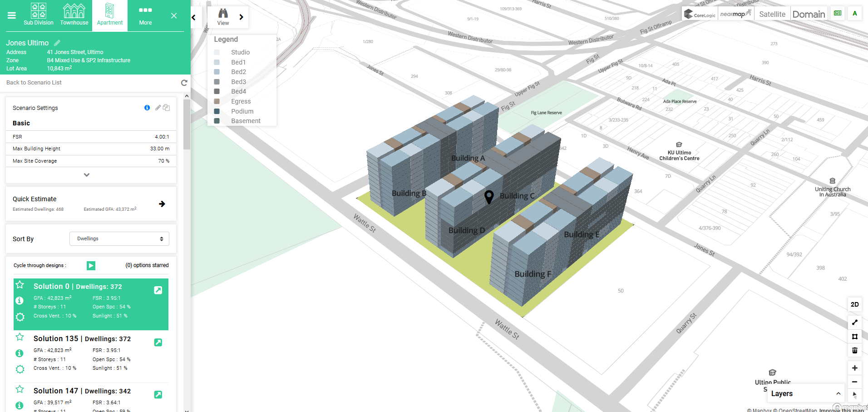Show Scenario Settings info

pyautogui.click(x=147, y=108)
